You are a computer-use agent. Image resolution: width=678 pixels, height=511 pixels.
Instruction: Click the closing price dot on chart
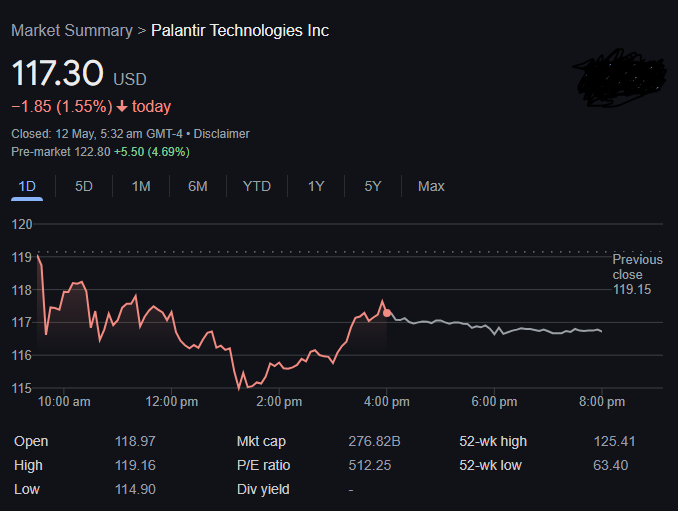click(387, 313)
